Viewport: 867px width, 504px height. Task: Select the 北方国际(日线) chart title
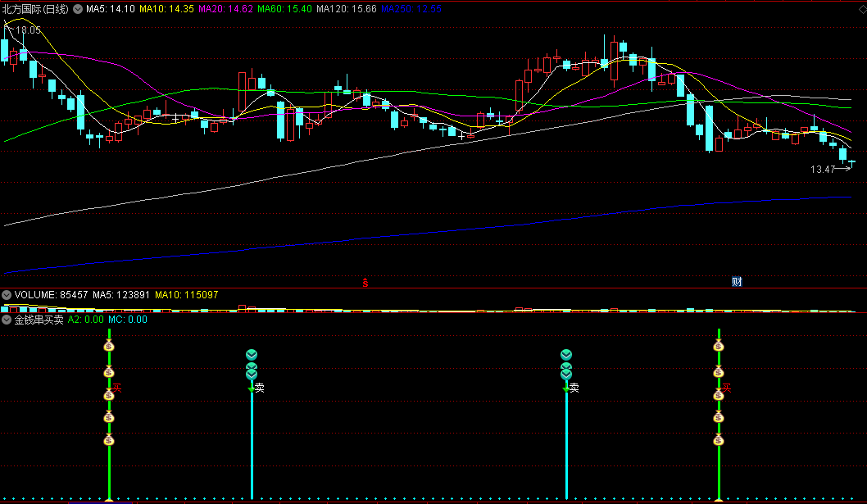[x=35, y=9]
